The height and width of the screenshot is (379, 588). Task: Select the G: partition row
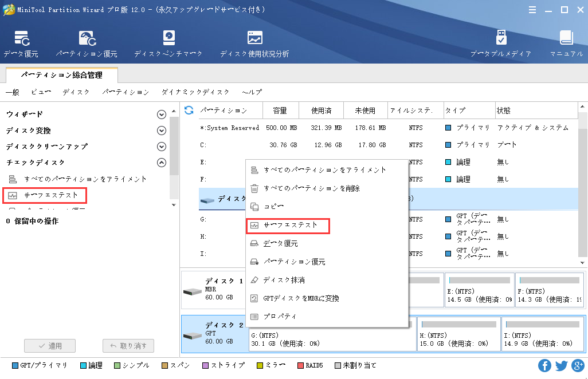click(221, 219)
